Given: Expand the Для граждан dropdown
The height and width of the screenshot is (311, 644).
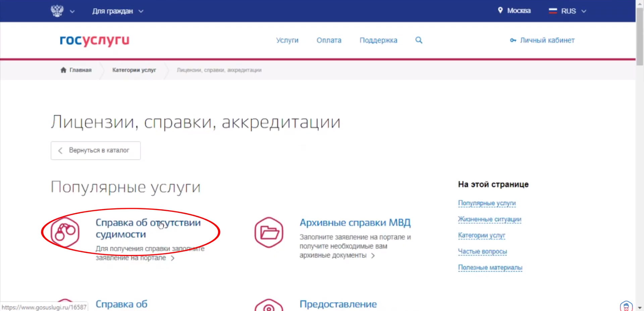Looking at the screenshot, I should pyautogui.click(x=117, y=11).
